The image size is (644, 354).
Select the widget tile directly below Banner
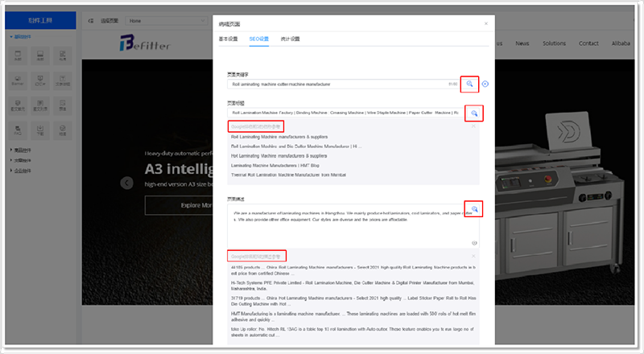[x=18, y=105]
